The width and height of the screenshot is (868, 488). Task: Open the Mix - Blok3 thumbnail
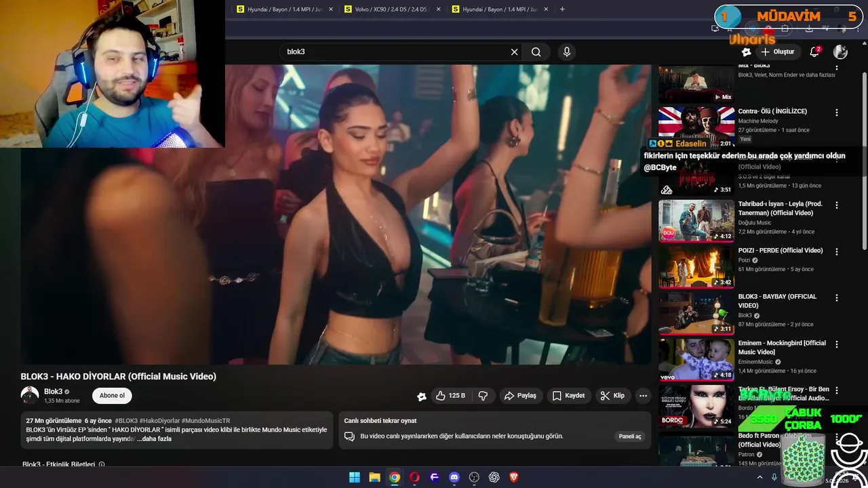pos(696,83)
